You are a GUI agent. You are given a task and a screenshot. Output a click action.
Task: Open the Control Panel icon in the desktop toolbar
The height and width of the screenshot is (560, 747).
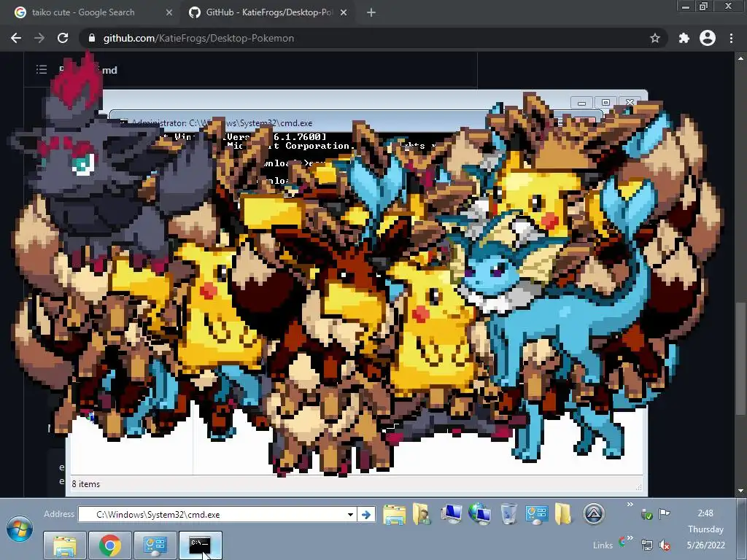pyautogui.click(x=536, y=515)
